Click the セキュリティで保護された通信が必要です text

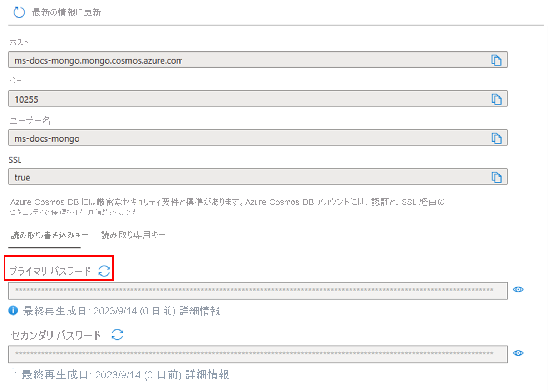(76, 212)
